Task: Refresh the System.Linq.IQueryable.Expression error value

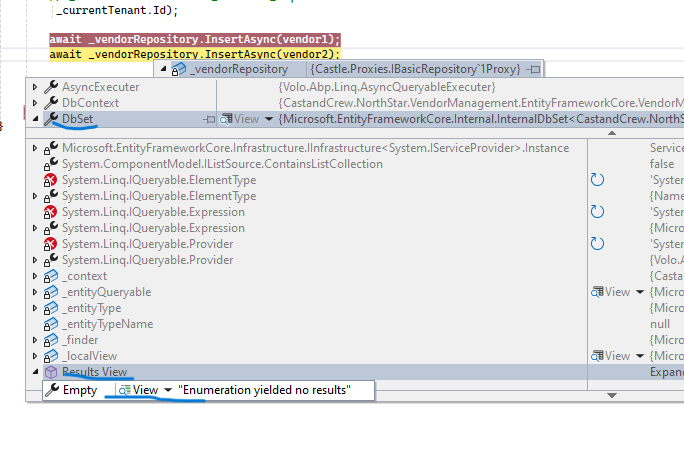Action: [598, 212]
